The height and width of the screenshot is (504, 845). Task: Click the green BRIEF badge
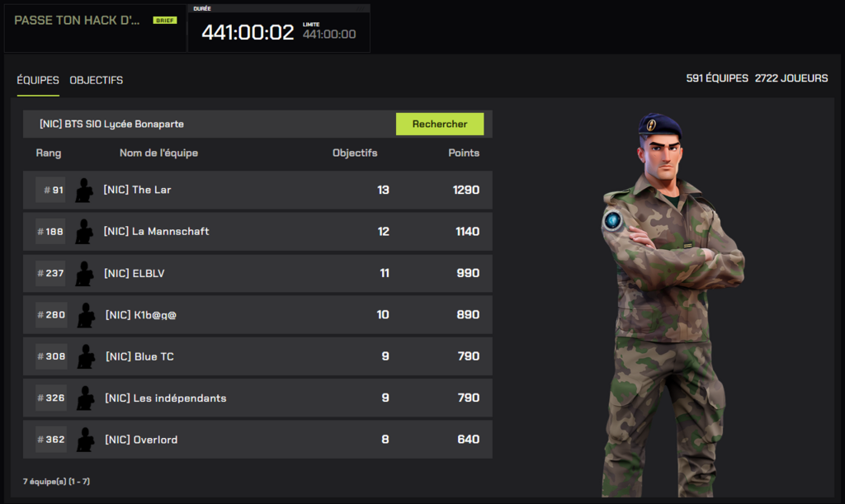(x=164, y=20)
